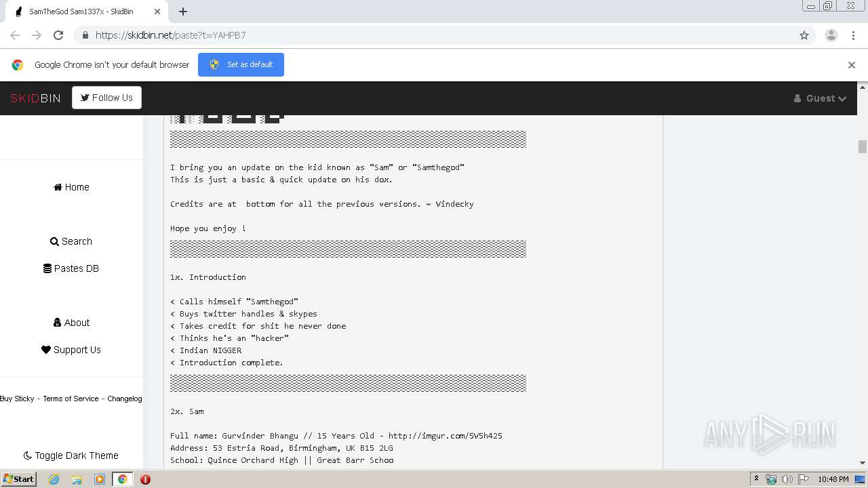Go back using the browser back arrow
The height and width of the screenshot is (488, 868).
[x=15, y=35]
